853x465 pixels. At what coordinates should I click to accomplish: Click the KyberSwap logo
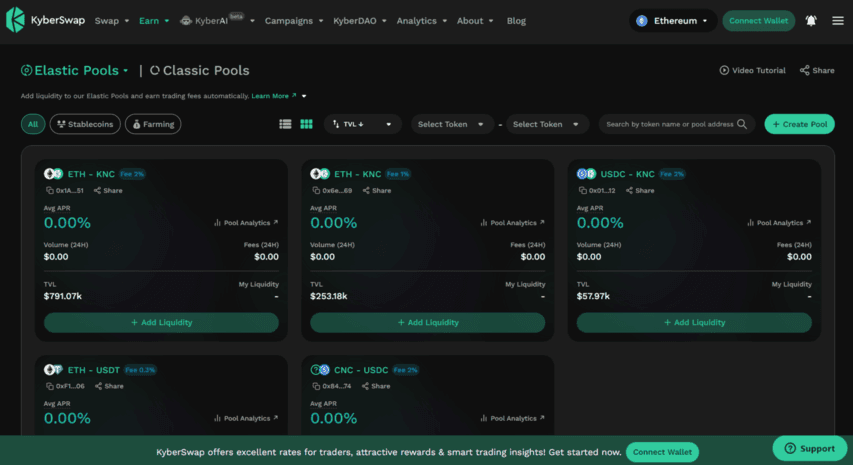click(46, 20)
